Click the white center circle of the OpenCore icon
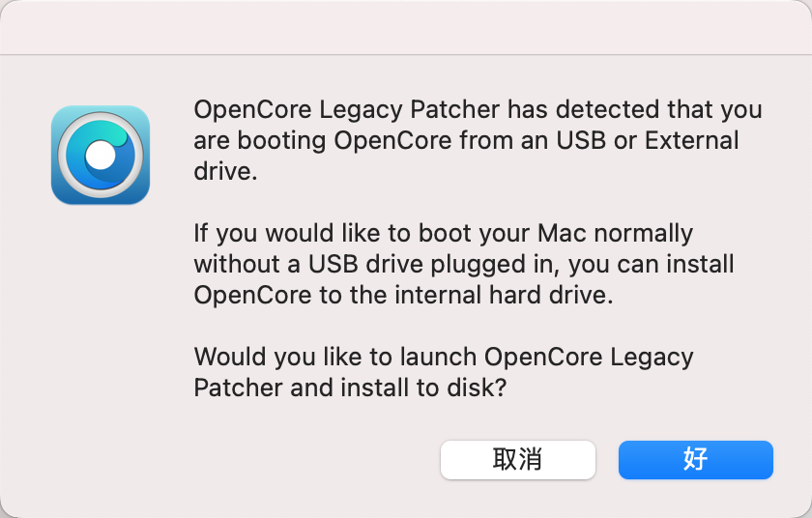812x518 pixels. pos(100,155)
